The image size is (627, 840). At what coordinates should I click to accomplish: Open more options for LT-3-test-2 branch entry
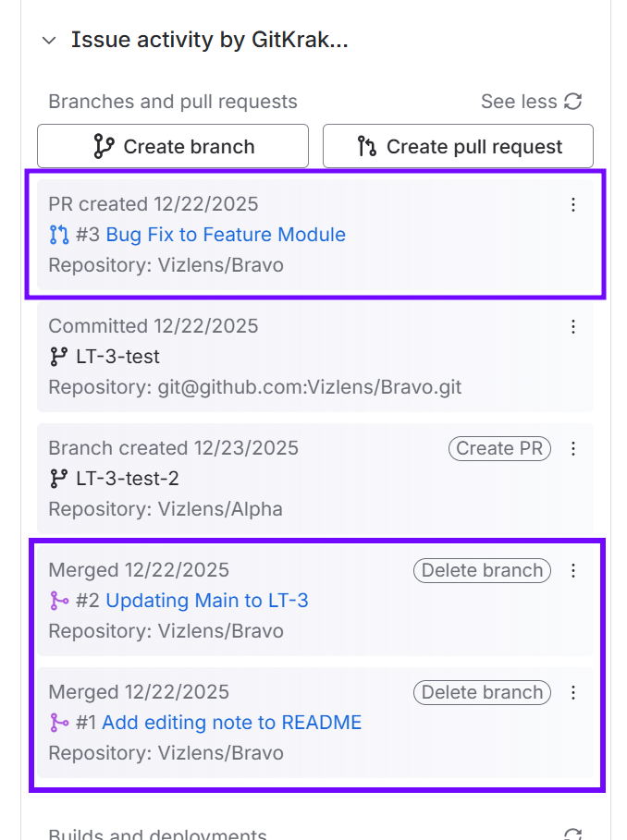pos(573,448)
